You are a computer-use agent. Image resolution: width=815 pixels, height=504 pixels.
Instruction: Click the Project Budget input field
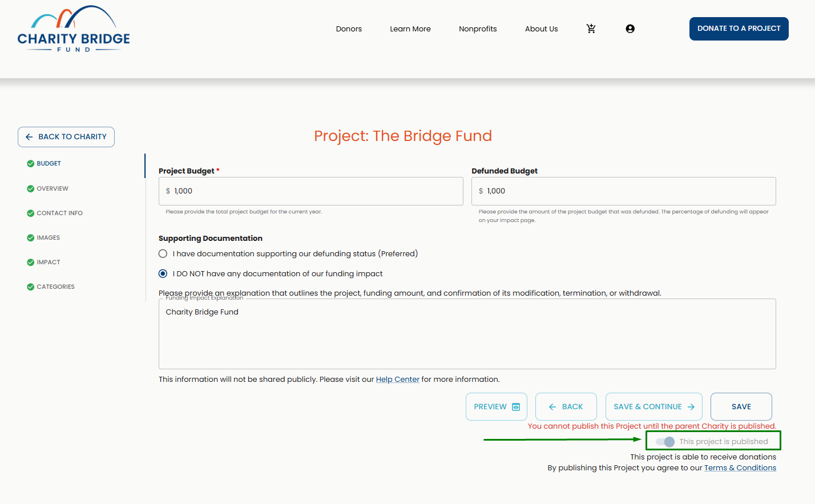pos(311,191)
